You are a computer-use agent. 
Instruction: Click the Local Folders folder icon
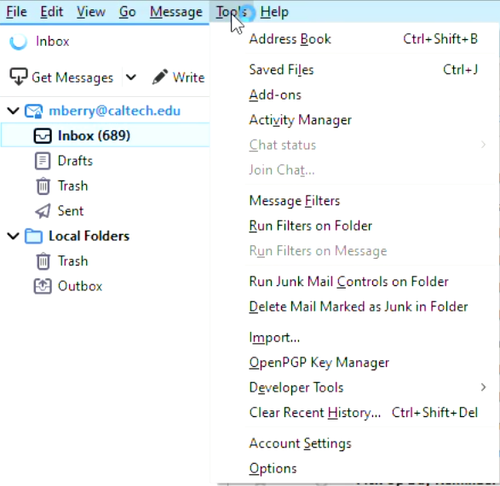(x=34, y=236)
